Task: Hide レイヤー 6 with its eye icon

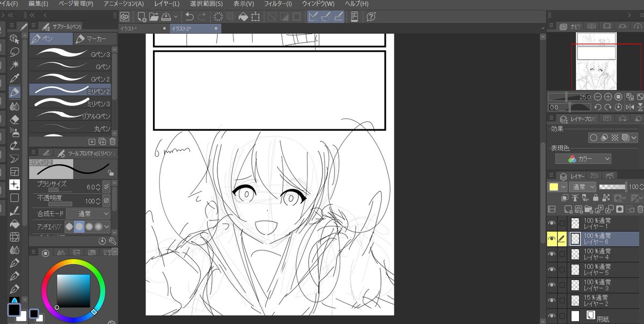Action: 552,239
